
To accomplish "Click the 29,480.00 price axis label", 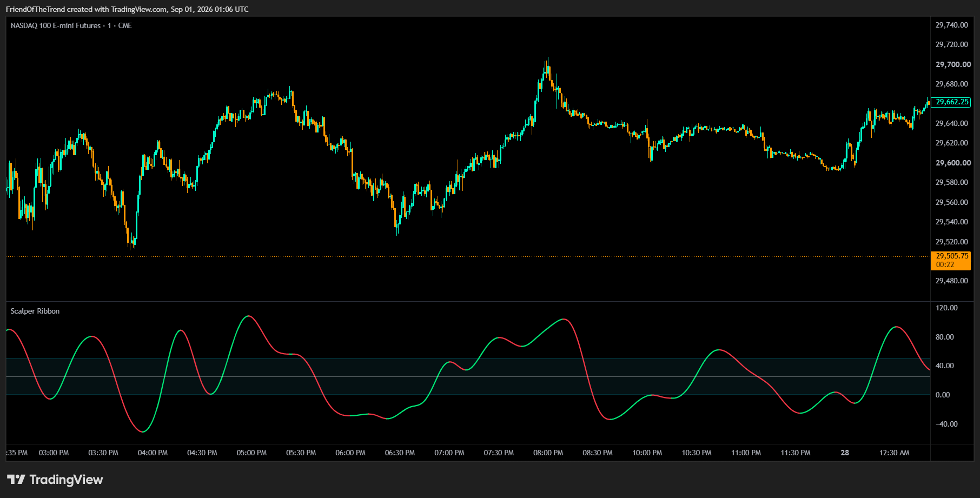I will click(x=952, y=281).
